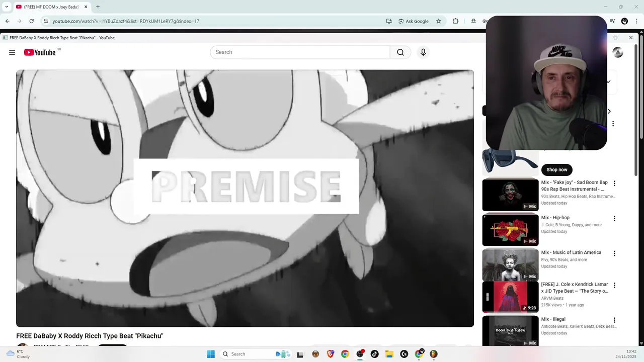The width and height of the screenshot is (644, 362).
Task: Click the install app icon in address bar
Action: [x=389, y=21]
